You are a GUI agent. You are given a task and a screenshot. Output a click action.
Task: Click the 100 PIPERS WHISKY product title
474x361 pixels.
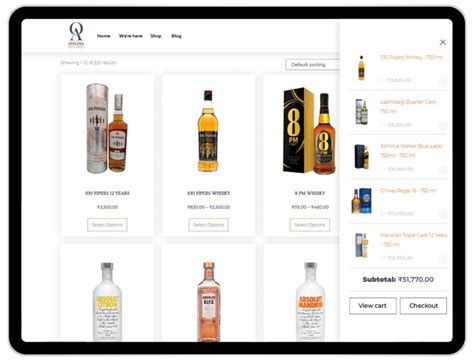209,193
